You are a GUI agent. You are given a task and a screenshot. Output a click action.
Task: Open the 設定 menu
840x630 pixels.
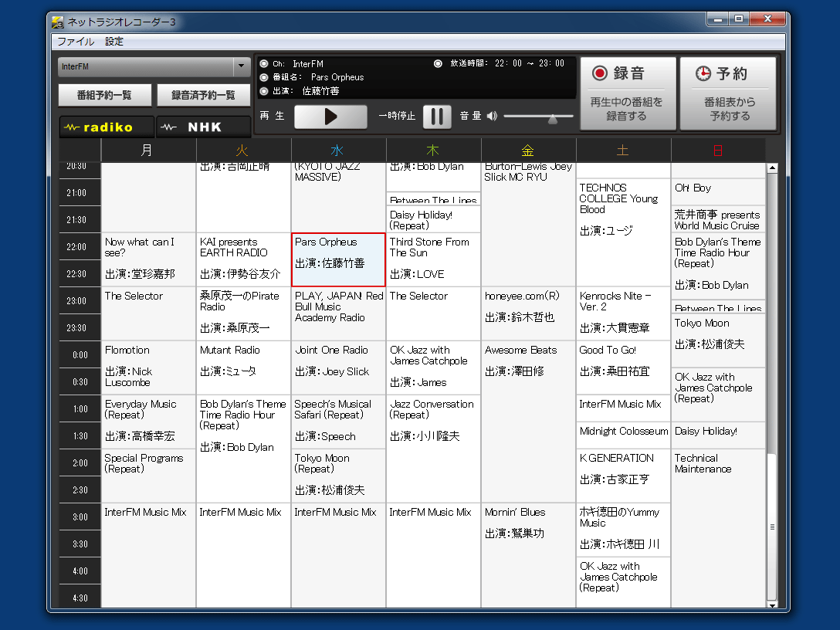(113, 42)
